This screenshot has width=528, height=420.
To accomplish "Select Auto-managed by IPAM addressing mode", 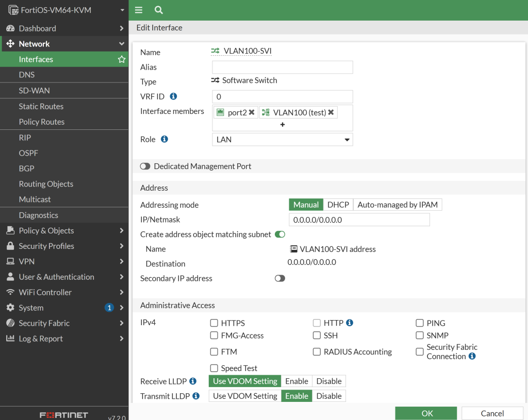I will click(x=398, y=205).
